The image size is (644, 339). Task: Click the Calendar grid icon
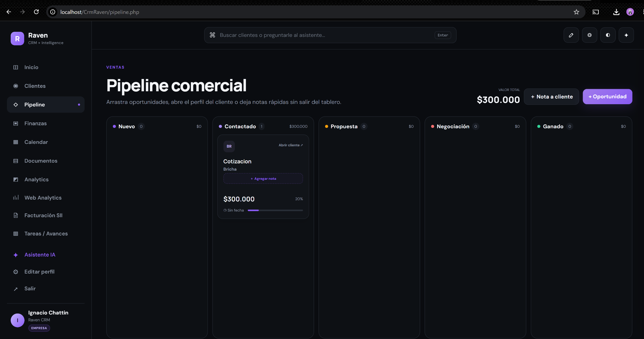pyautogui.click(x=16, y=142)
